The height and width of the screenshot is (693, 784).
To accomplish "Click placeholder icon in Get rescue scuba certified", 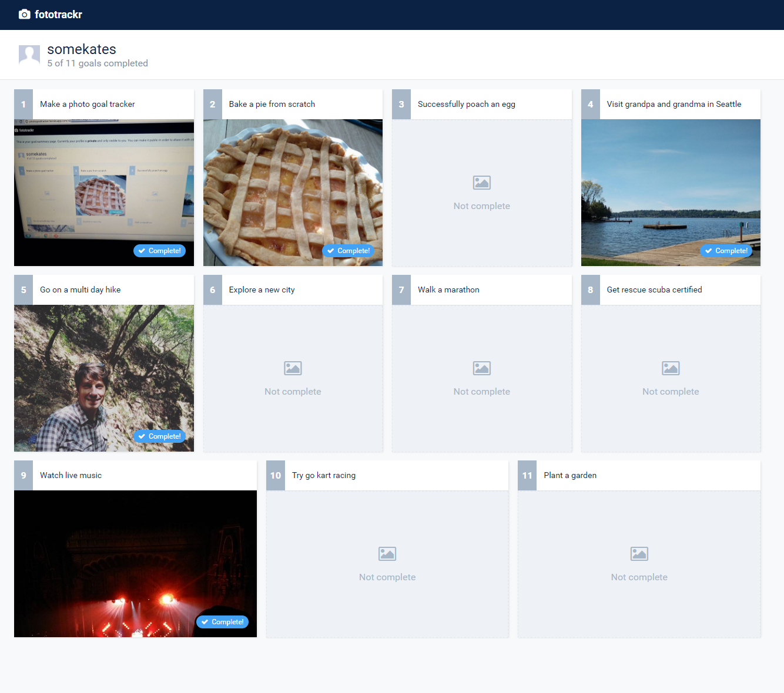I will click(x=671, y=368).
